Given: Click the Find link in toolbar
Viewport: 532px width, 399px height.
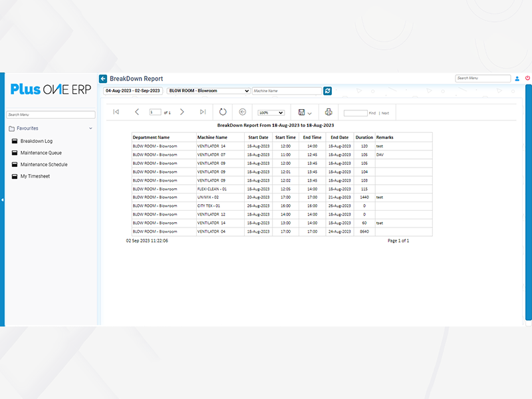Looking at the screenshot, I should (x=372, y=113).
